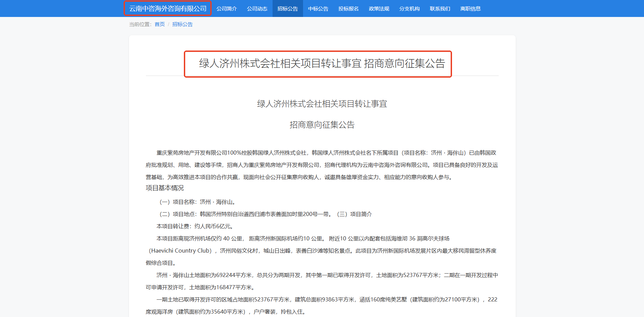The height and width of the screenshot is (317, 644).
Task: Open the 联系我们 page link
Action: (x=440, y=8)
